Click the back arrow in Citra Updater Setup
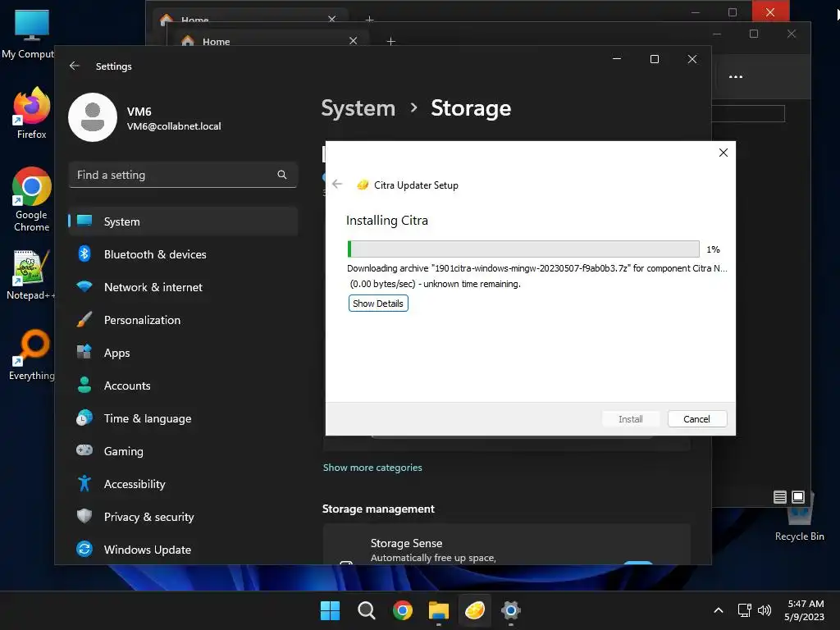 click(337, 185)
